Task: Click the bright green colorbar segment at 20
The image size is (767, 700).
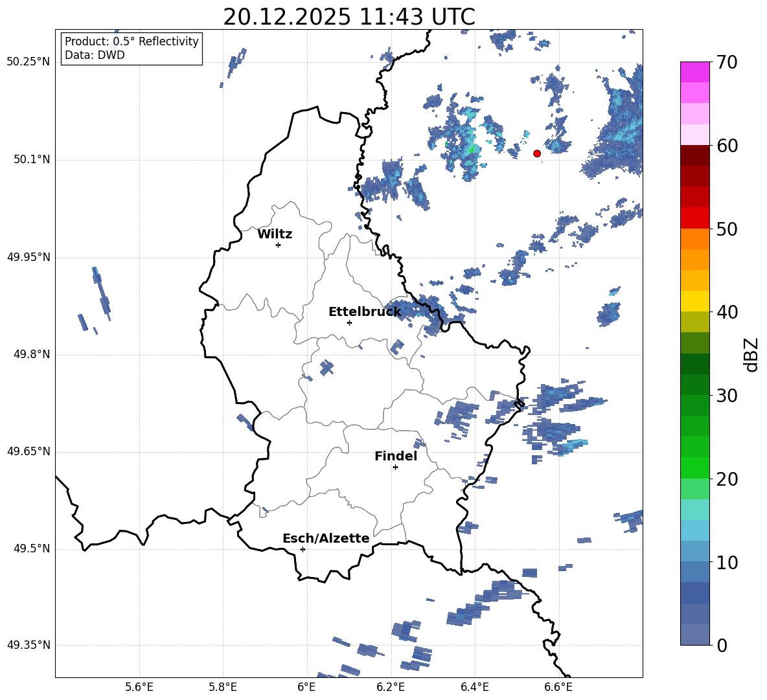Action: 694,468
